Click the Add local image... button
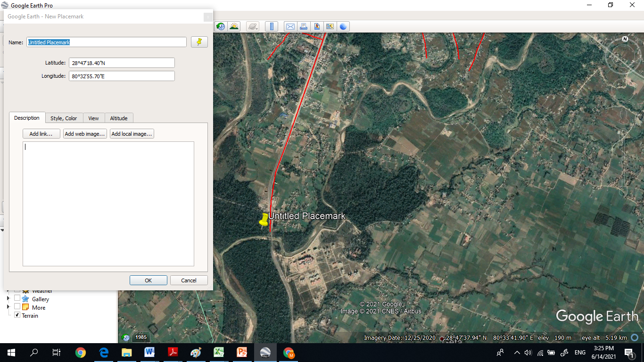The width and height of the screenshot is (644, 362). (132, 134)
